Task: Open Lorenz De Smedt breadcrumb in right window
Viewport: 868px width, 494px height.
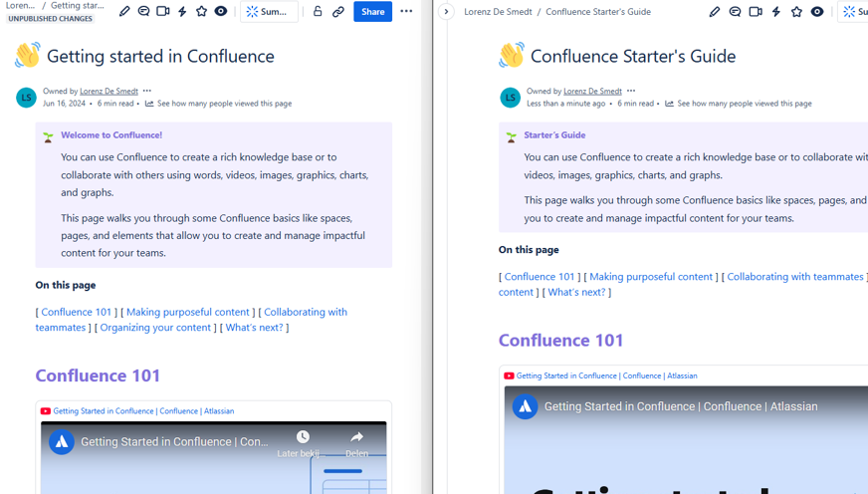Action: pos(498,12)
